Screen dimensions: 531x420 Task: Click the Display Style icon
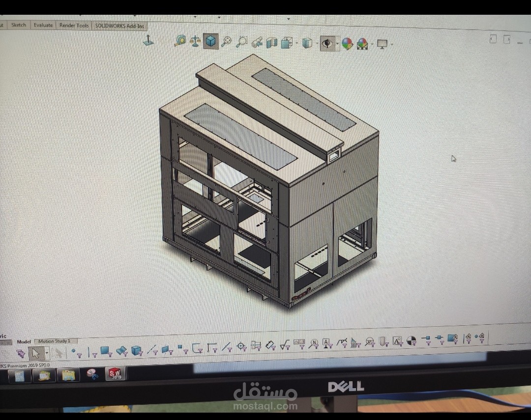(x=307, y=43)
